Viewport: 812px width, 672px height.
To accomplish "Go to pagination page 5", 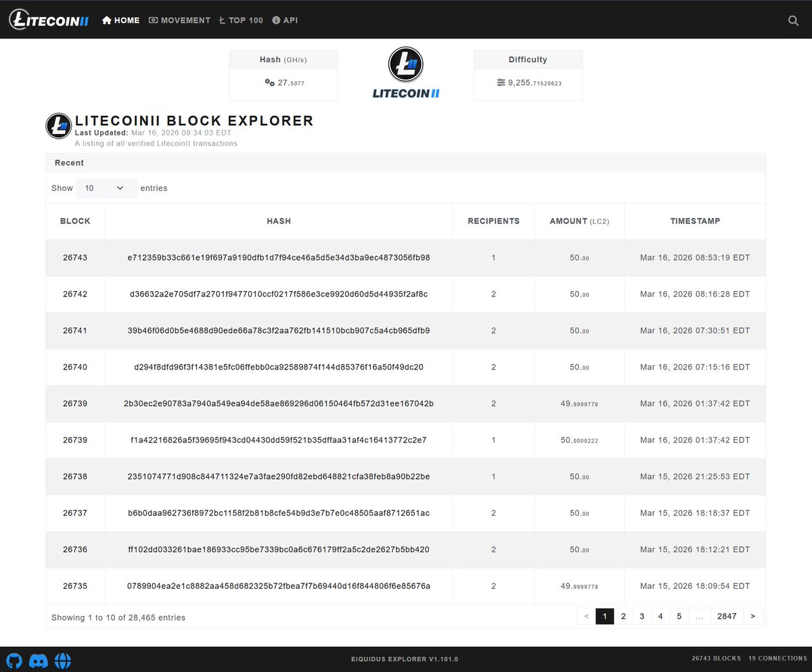I will coord(679,617).
